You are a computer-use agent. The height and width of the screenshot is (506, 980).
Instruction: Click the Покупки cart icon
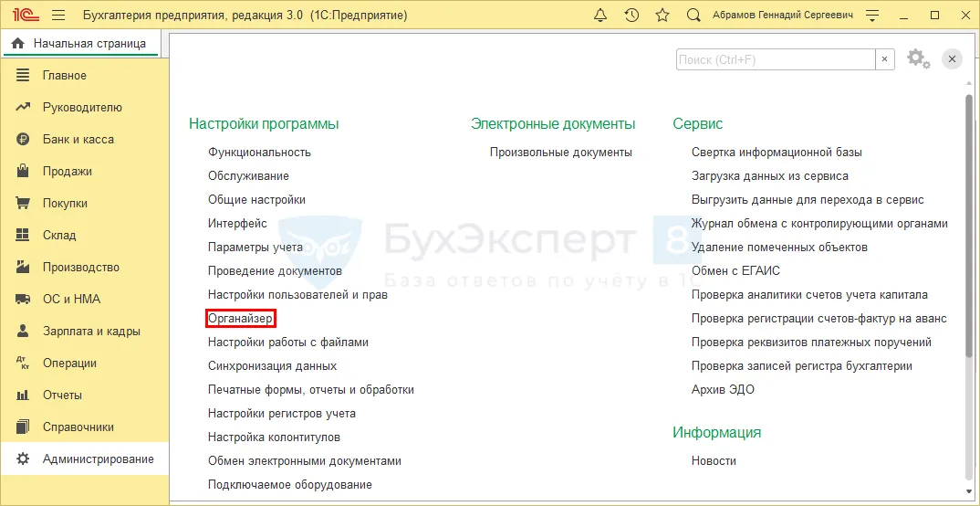[x=23, y=204]
